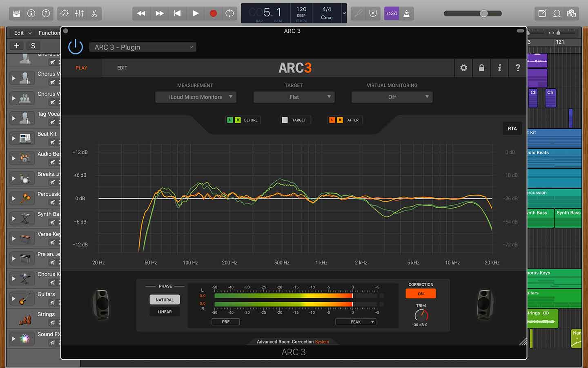
Task: Select NATURAL phase mode
Action: point(165,300)
